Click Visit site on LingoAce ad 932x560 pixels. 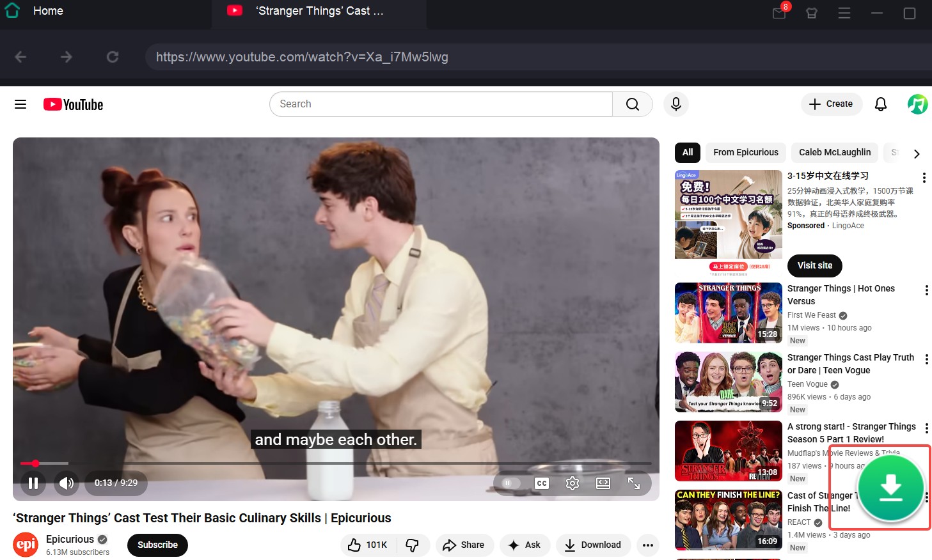814,265
